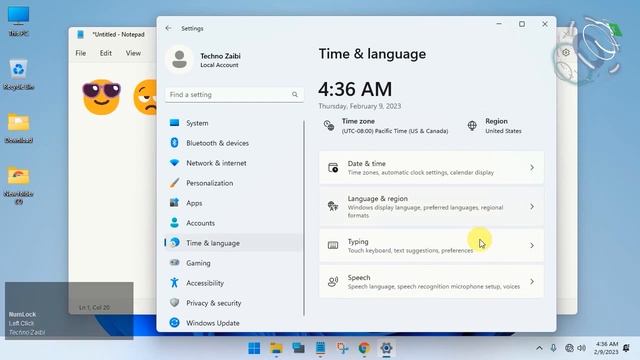
Task: Click the Settings sidebar scrollbar
Action: (x=304, y=218)
